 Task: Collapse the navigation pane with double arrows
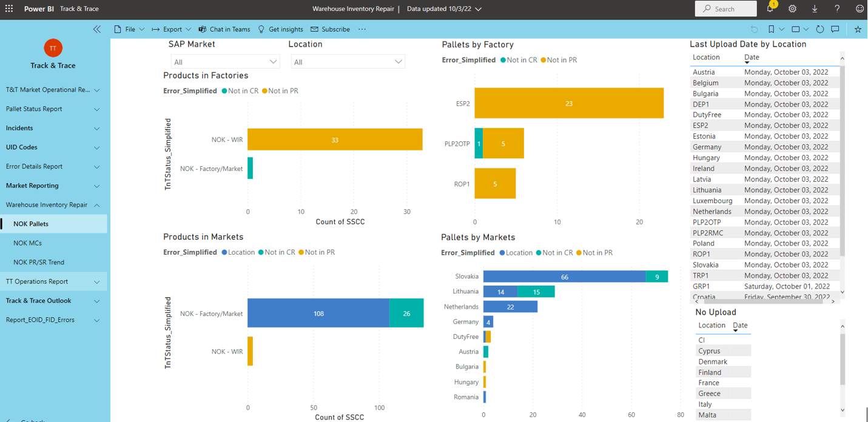coord(97,29)
